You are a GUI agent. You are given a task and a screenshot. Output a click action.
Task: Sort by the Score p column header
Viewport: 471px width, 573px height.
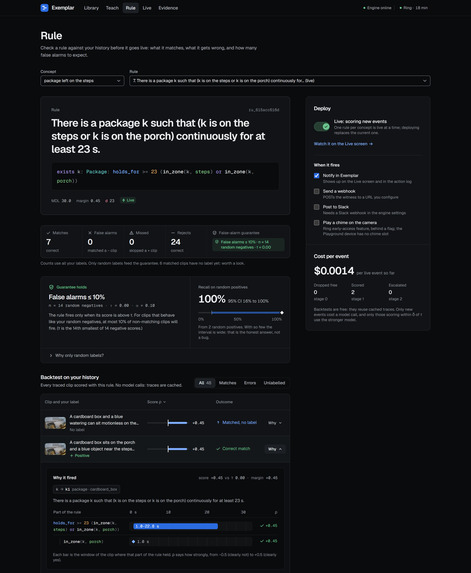click(156, 402)
